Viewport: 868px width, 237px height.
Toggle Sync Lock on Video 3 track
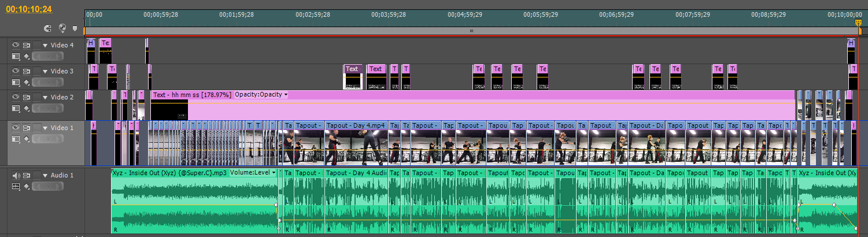tap(26, 71)
